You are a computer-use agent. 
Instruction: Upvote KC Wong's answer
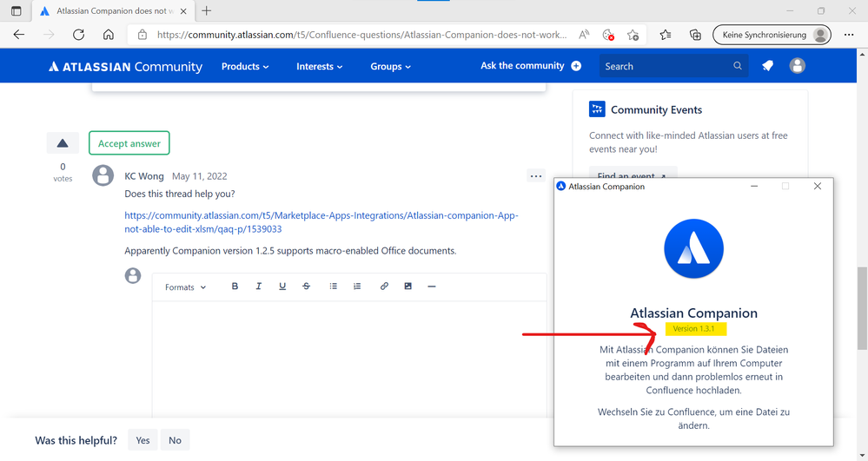click(x=63, y=143)
